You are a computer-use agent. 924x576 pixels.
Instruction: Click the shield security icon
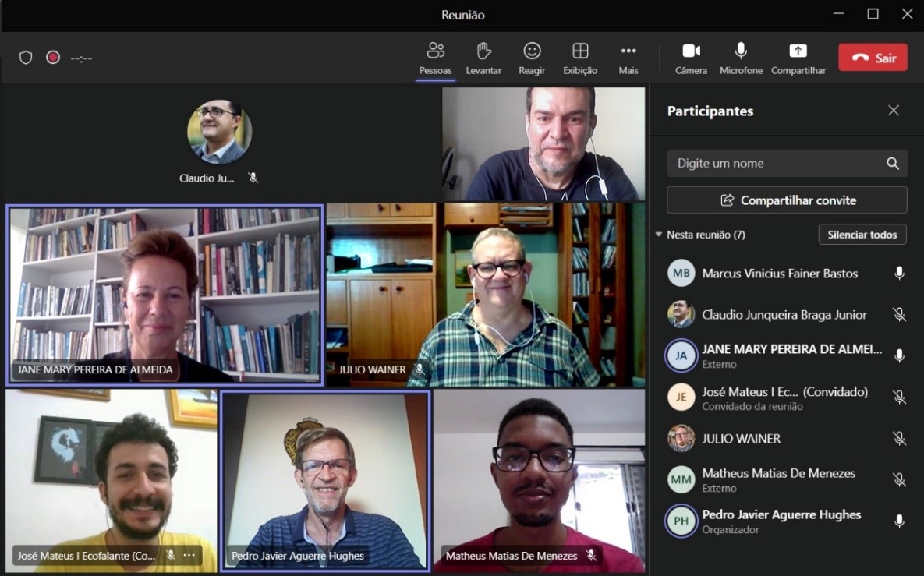click(25, 58)
